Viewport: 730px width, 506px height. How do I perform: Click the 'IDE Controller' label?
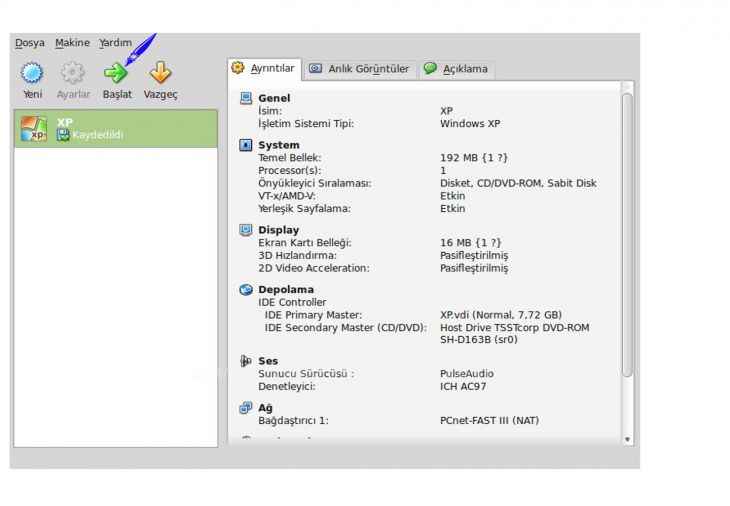[292, 302]
